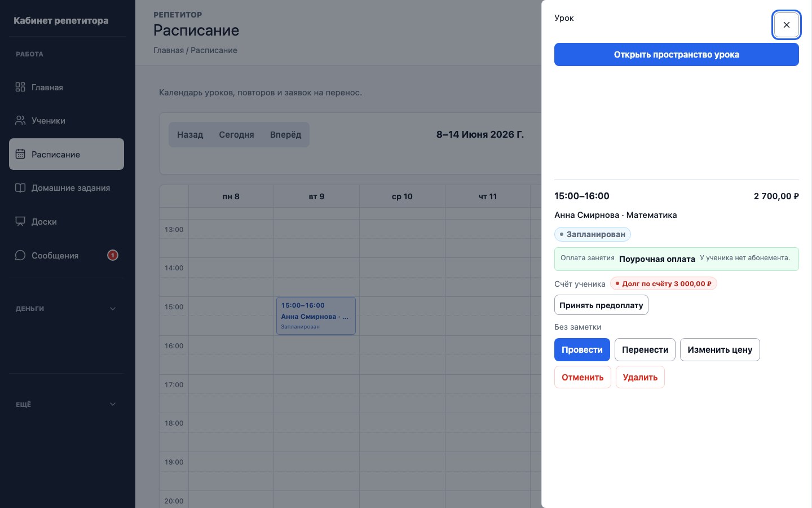Click Принять предоплату button

pos(601,305)
